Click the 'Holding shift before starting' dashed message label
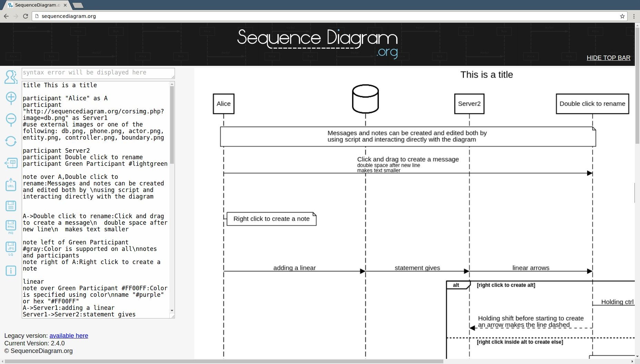The width and height of the screenshot is (640, 364). 531,322
